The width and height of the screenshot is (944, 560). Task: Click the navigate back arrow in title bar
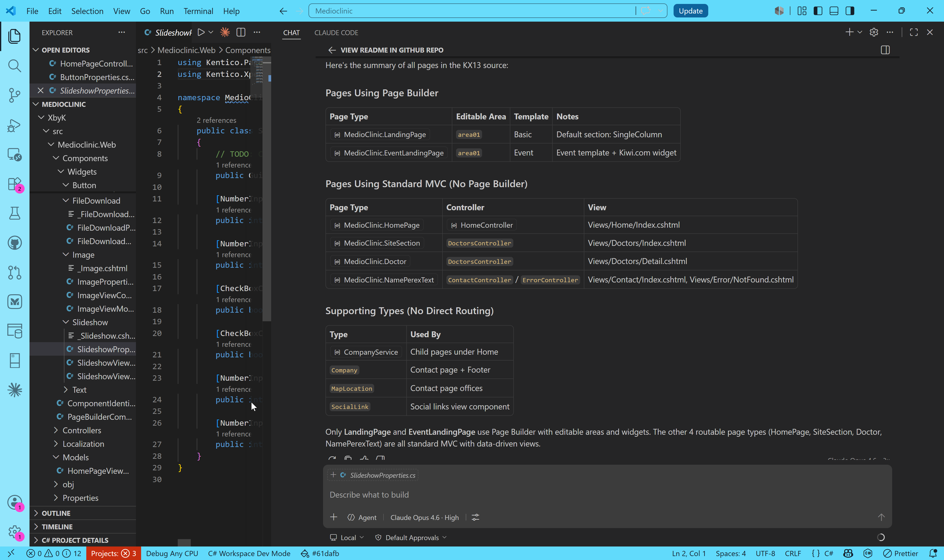click(x=283, y=11)
